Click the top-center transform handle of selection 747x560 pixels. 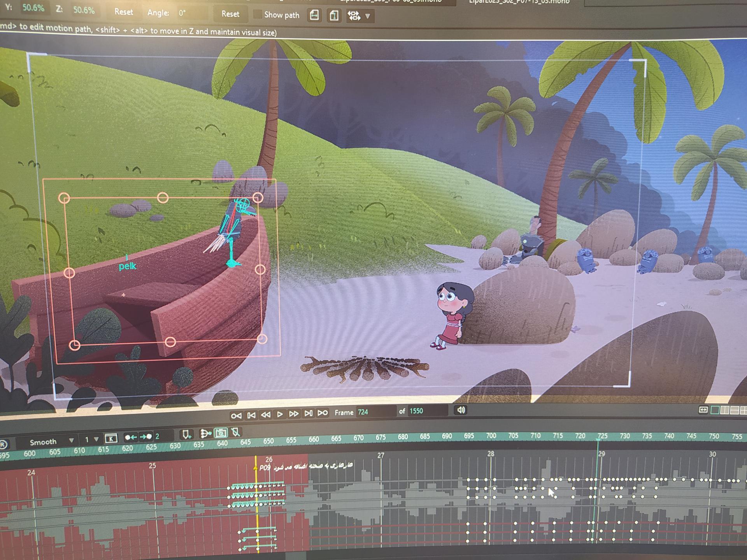163,198
